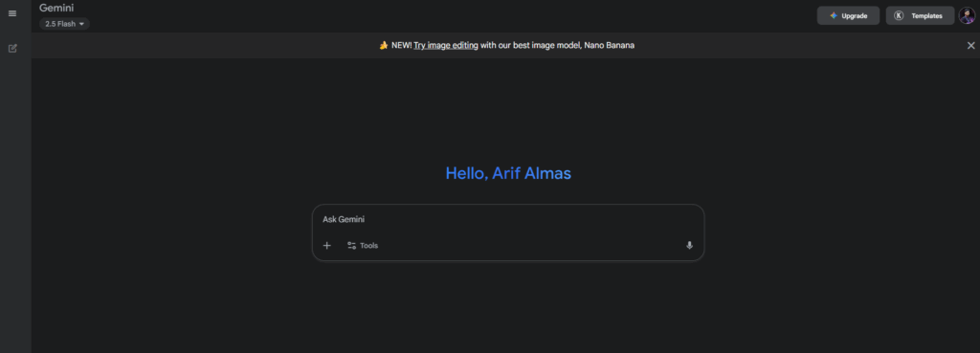The height and width of the screenshot is (353, 980).
Task: Open the account profile avatar
Action: pos(967,15)
